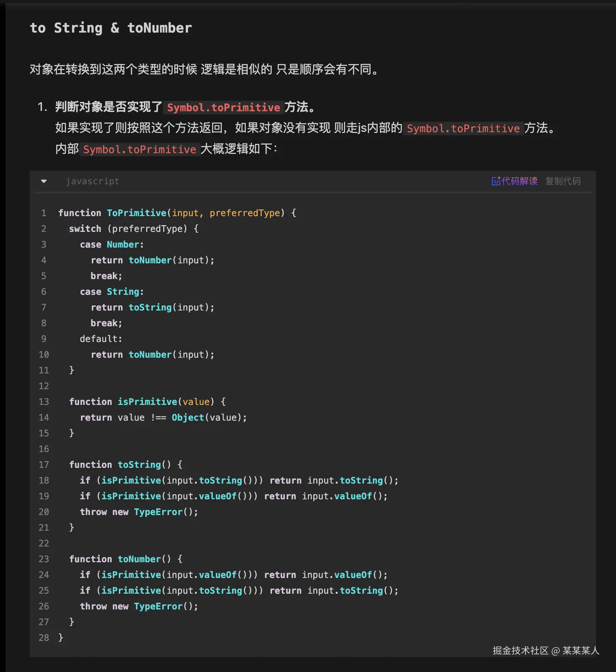Click the Symbol.toPrimitive chip after 内部
Image resolution: width=616 pixels, height=672 pixels.
pyautogui.click(x=139, y=149)
